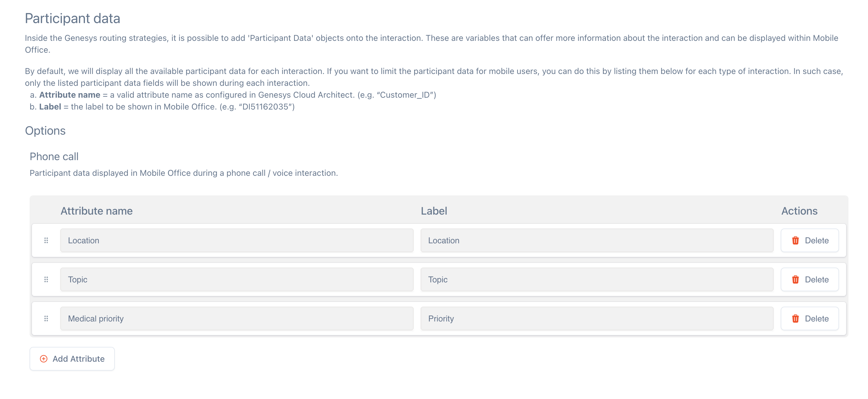Focus the Topic attribute name field

pos(237,279)
